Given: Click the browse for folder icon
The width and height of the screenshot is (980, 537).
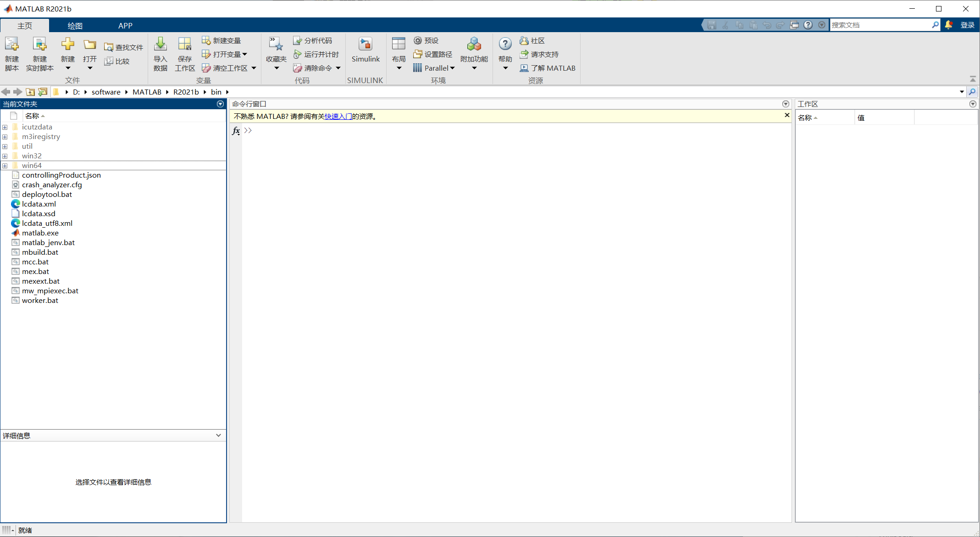Looking at the screenshot, I should 43,92.
